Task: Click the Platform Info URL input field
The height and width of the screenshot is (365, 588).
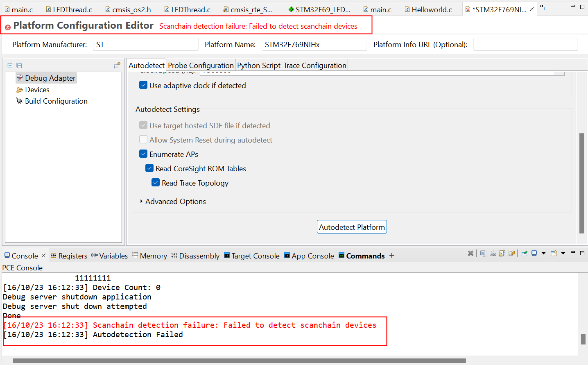Action: point(525,44)
